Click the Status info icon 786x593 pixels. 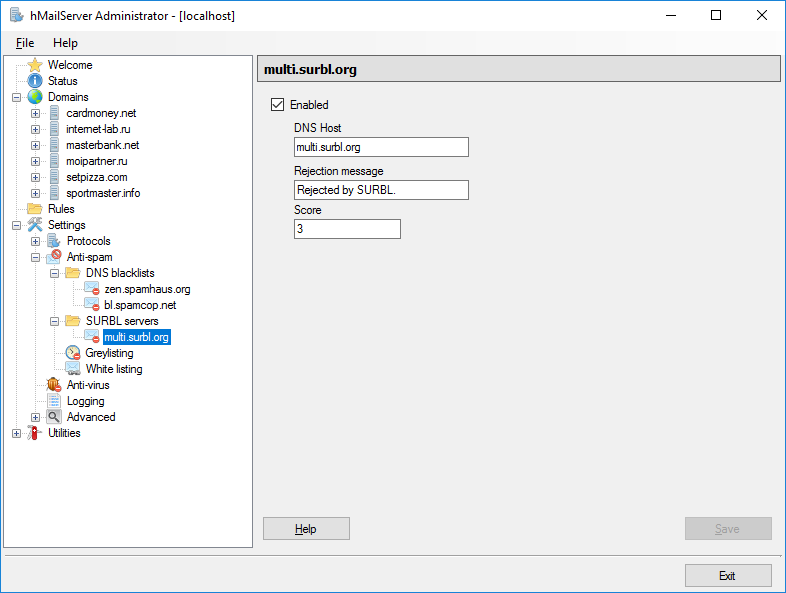tap(35, 81)
